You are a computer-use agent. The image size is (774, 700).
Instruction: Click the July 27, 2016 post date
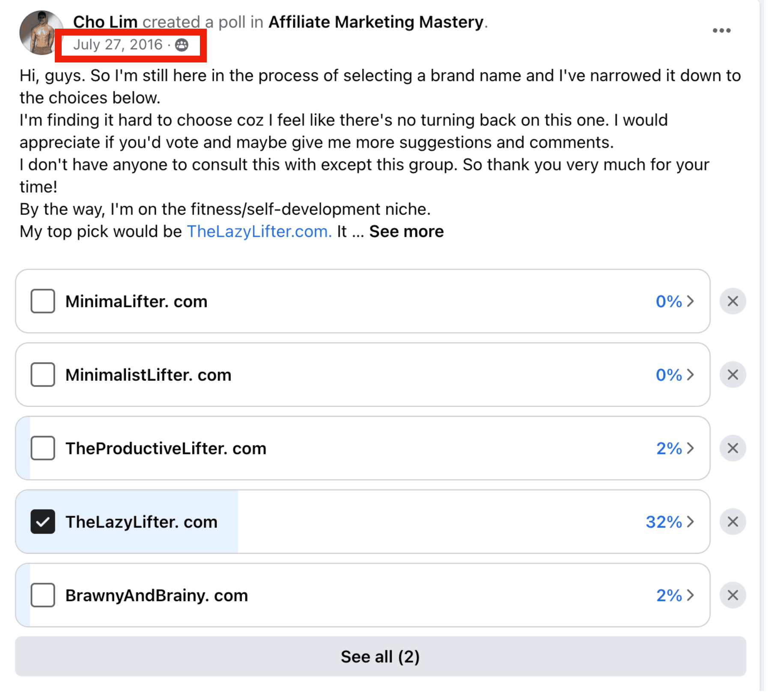click(x=118, y=44)
